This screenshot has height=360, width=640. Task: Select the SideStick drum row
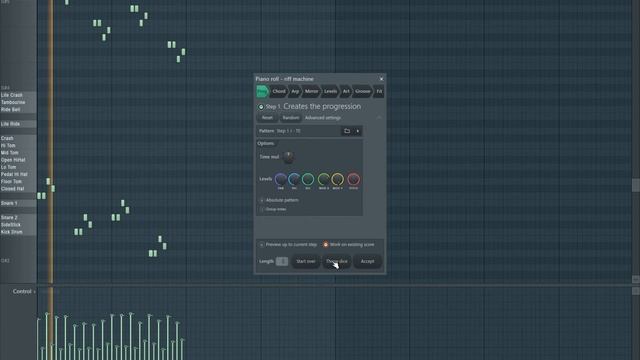click(x=18, y=225)
